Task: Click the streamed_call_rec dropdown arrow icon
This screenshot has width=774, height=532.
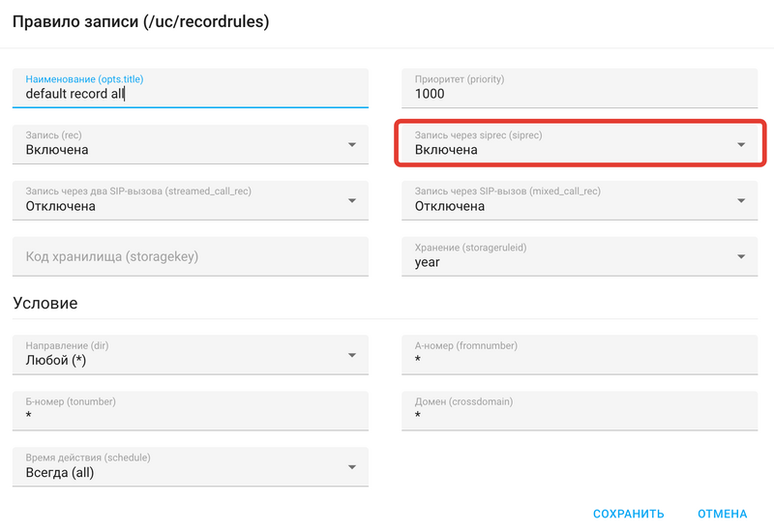Action: [x=351, y=201]
